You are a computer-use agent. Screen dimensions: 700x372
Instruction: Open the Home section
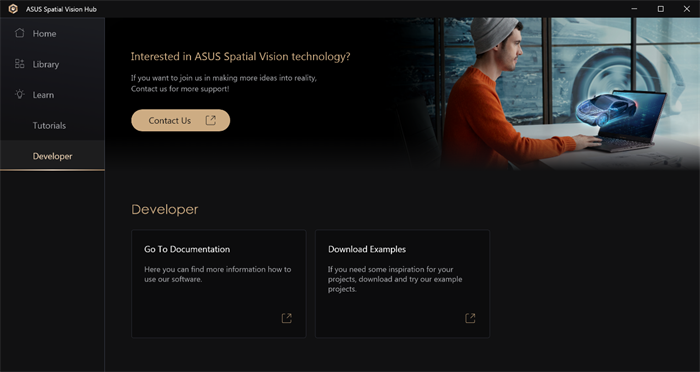52,33
